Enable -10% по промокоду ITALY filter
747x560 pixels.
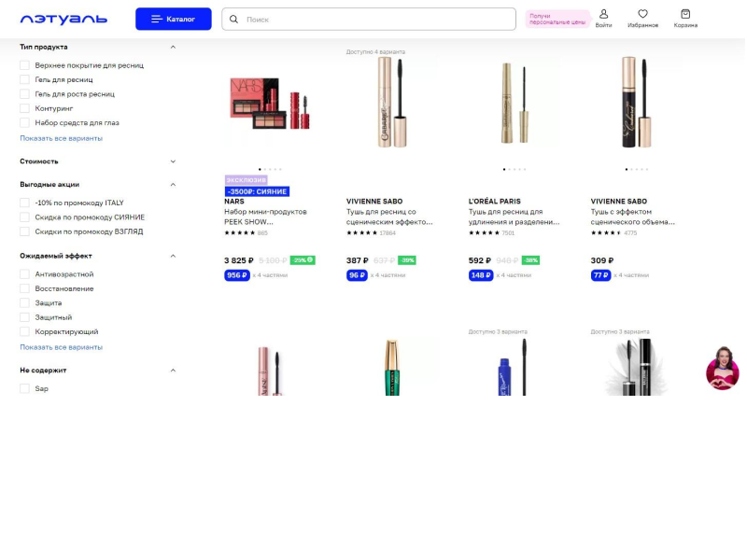[x=25, y=203]
